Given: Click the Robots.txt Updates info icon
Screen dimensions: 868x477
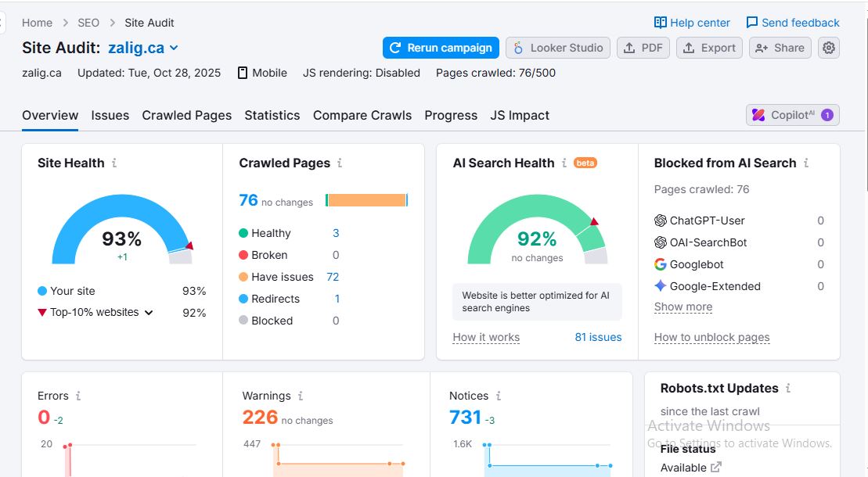Looking at the screenshot, I should 788,389.
